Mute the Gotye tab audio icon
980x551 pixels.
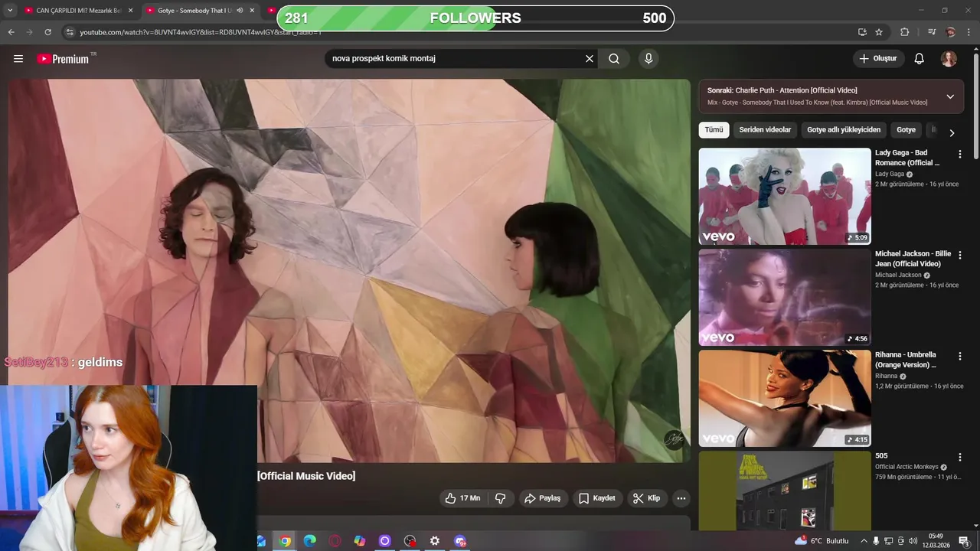240,11
